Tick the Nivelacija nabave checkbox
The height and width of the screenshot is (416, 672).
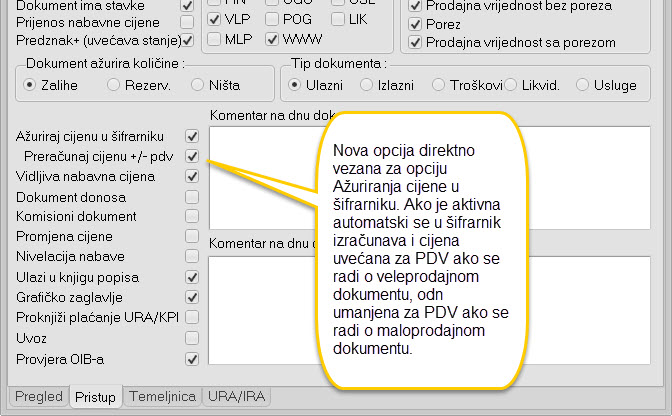192,256
